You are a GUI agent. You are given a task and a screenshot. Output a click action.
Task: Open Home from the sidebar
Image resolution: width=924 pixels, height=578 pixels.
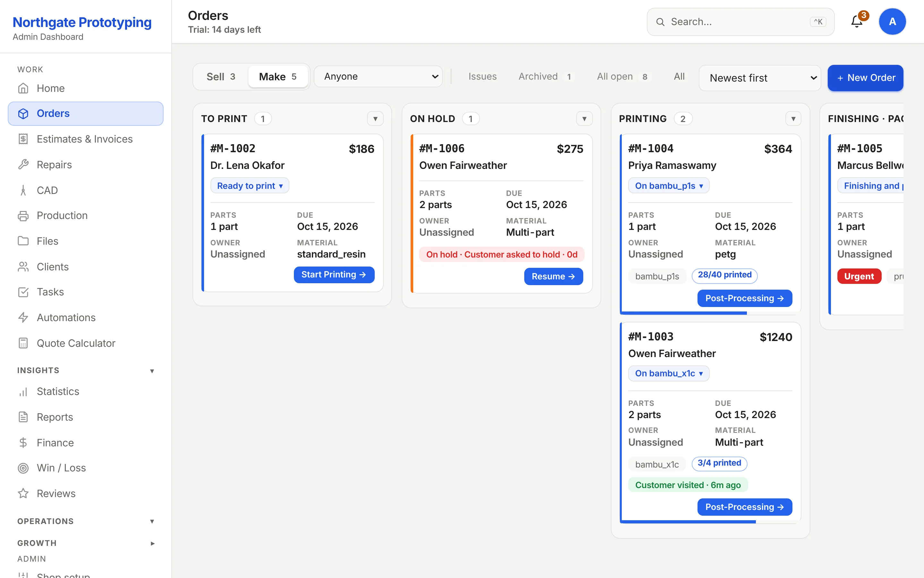click(86, 88)
